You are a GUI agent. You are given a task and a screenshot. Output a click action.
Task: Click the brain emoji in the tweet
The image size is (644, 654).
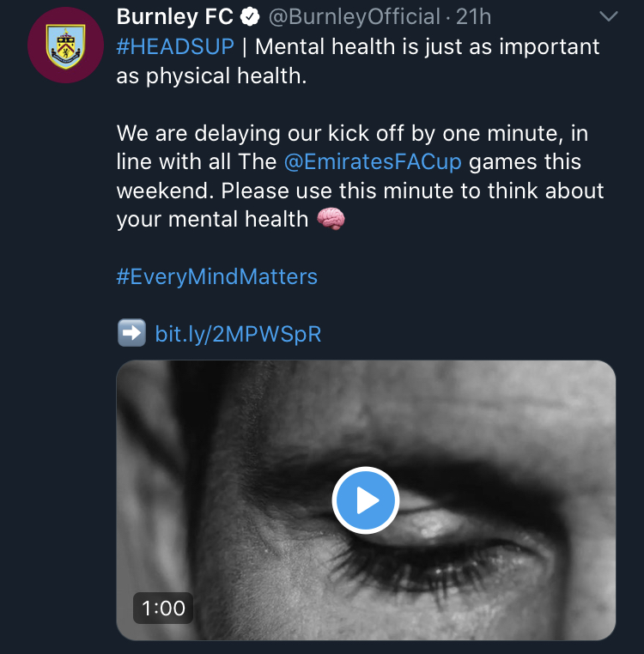(331, 219)
